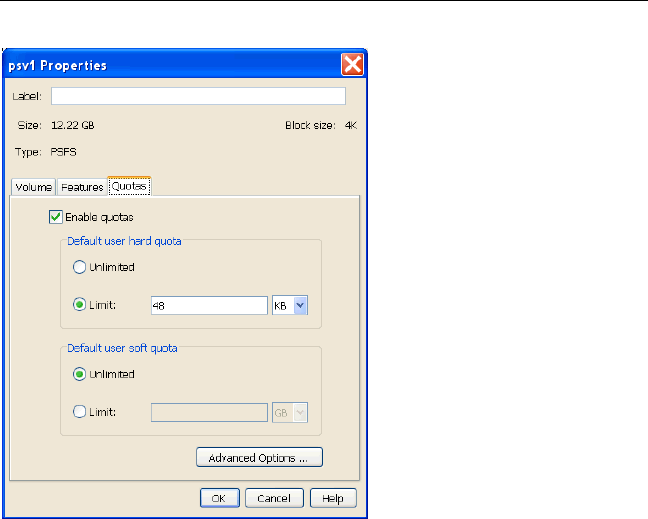
Task: Click the Cancel button
Action: [274, 498]
